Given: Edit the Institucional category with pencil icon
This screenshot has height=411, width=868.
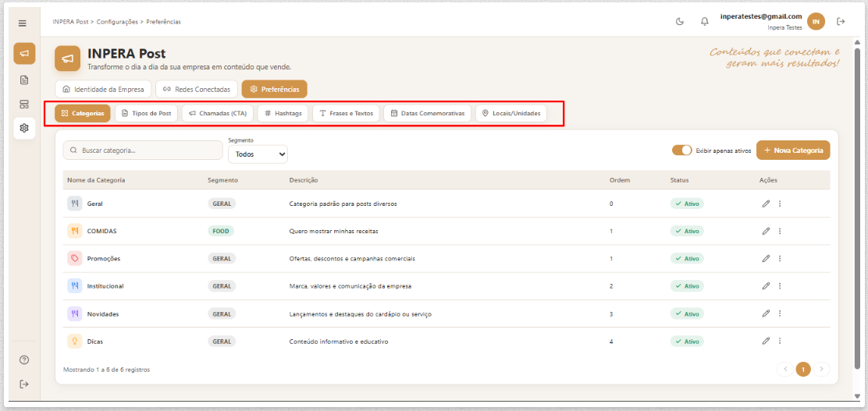Looking at the screenshot, I should click(767, 286).
